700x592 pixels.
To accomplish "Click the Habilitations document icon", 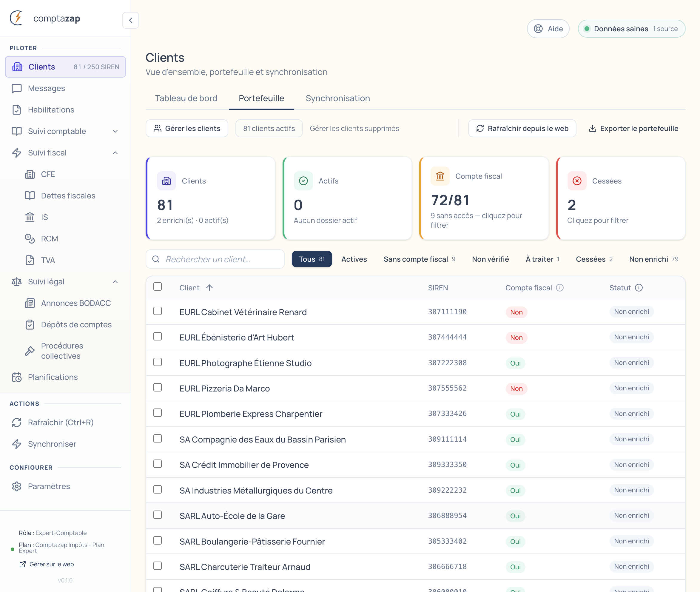I will point(17,110).
